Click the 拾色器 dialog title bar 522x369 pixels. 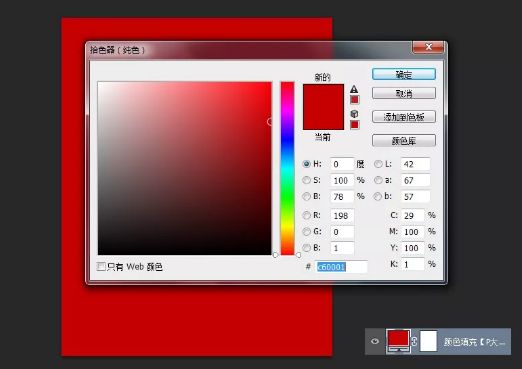[x=248, y=50]
